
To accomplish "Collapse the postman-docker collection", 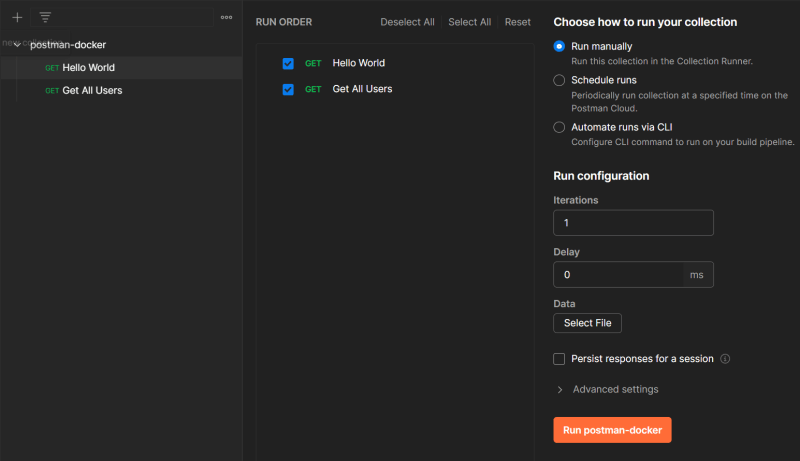I will tap(18, 45).
